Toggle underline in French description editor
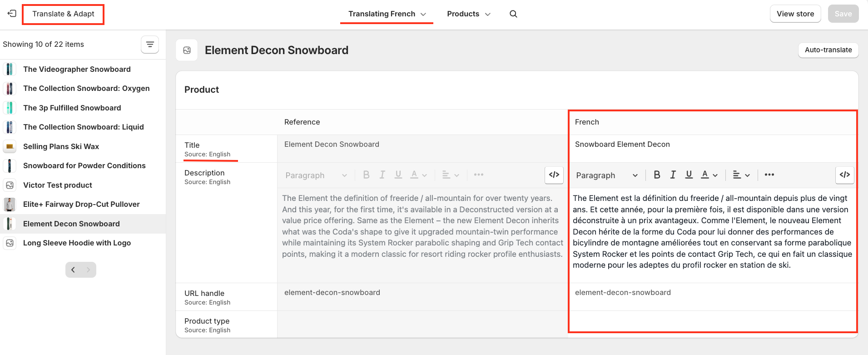 [x=689, y=175]
